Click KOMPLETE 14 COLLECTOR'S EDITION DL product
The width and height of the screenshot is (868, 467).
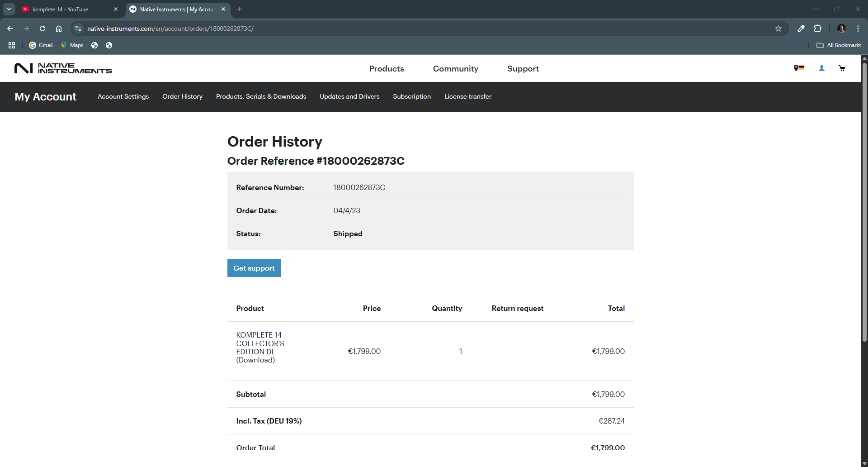pos(260,348)
